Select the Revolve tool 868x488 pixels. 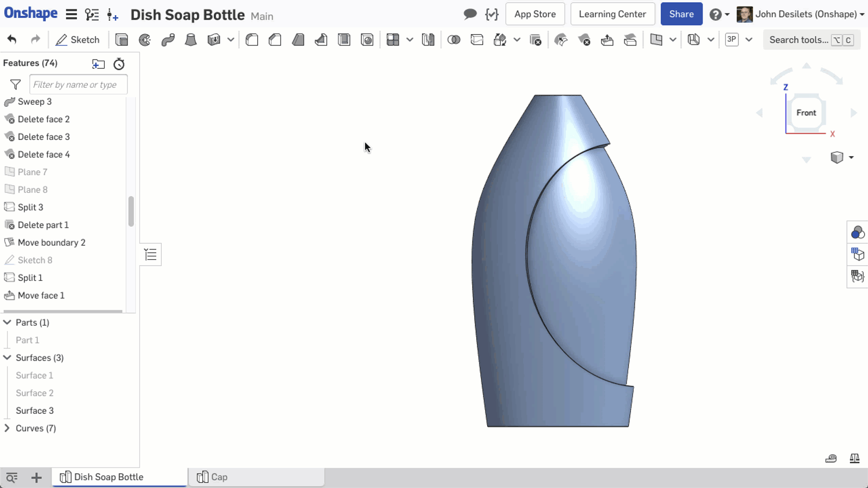(145, 40)
